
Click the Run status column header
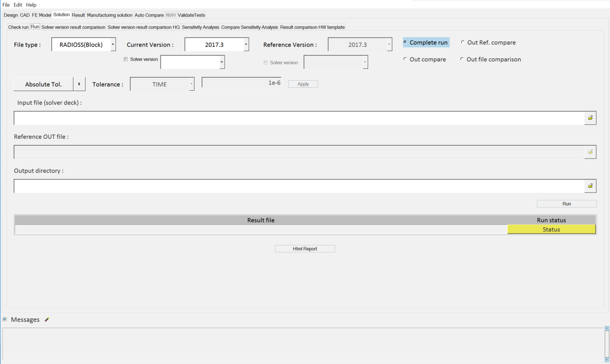point(551,220)
